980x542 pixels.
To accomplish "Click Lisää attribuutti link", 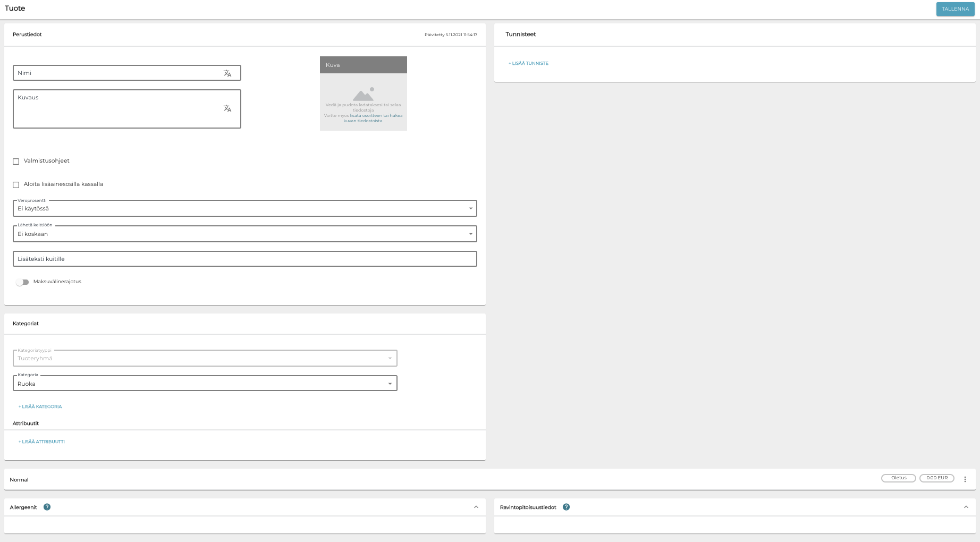I will coord(41,442).
